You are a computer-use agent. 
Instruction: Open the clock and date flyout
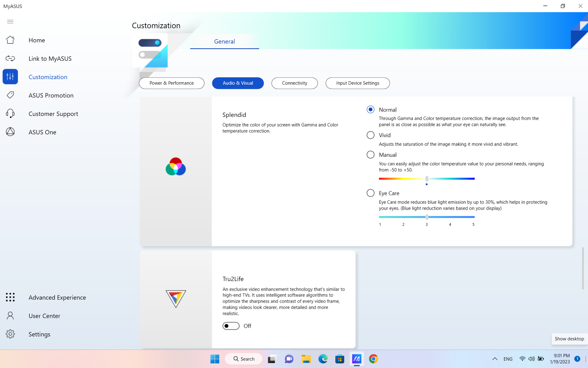coord(560,359)
